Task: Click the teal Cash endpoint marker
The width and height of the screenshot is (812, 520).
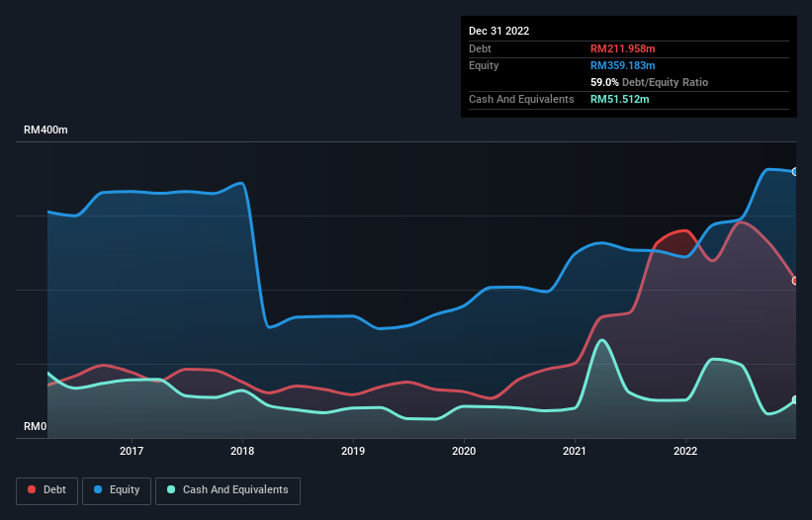Action: [795, 400]
